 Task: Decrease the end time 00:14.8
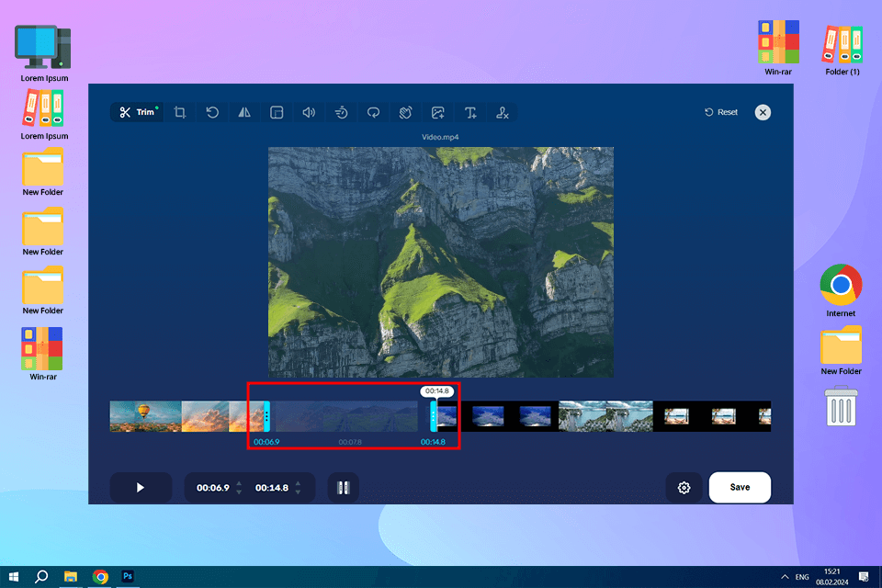click(x=298, y=492)
